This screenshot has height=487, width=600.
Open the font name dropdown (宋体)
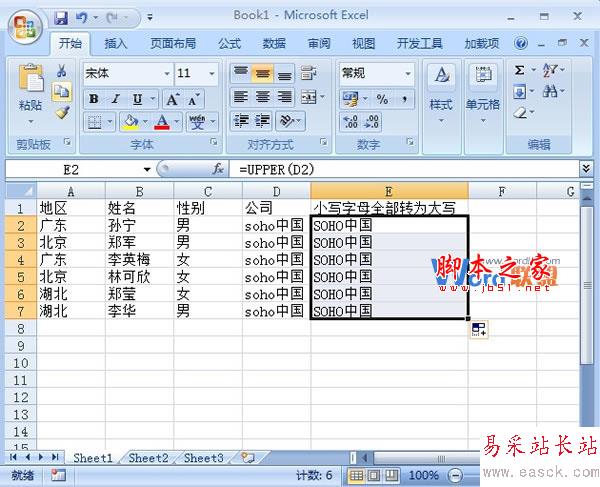[x=167, y=73]
